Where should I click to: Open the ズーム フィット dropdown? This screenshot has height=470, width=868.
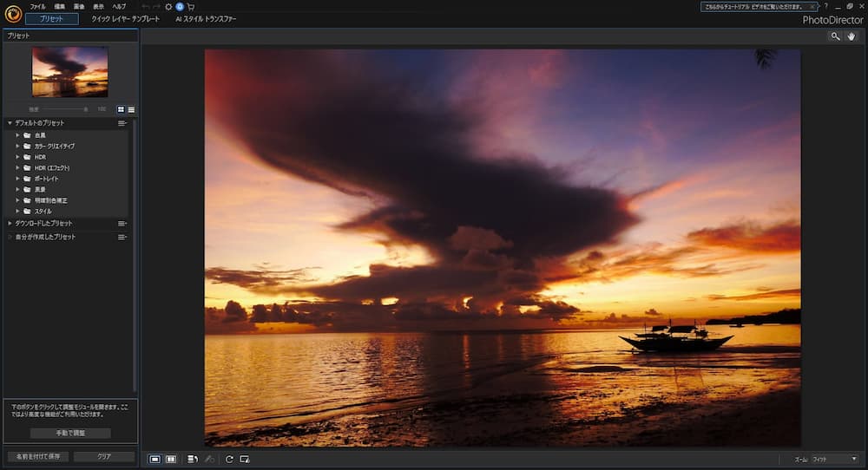pyautogui.click(x=835, y=459)
